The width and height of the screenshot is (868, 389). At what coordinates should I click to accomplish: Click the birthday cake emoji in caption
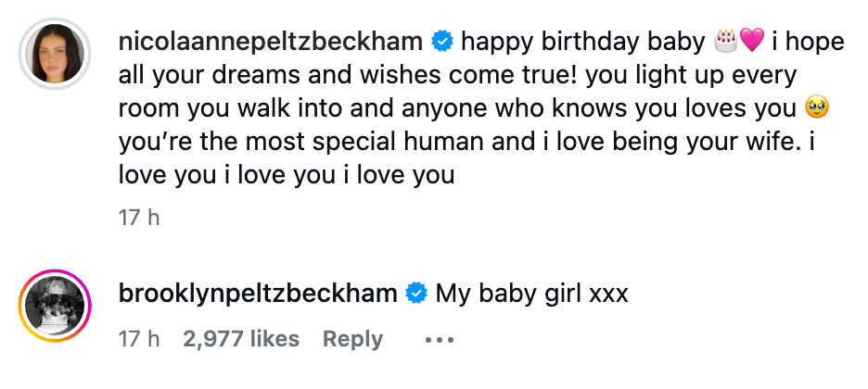click(726, 42)
